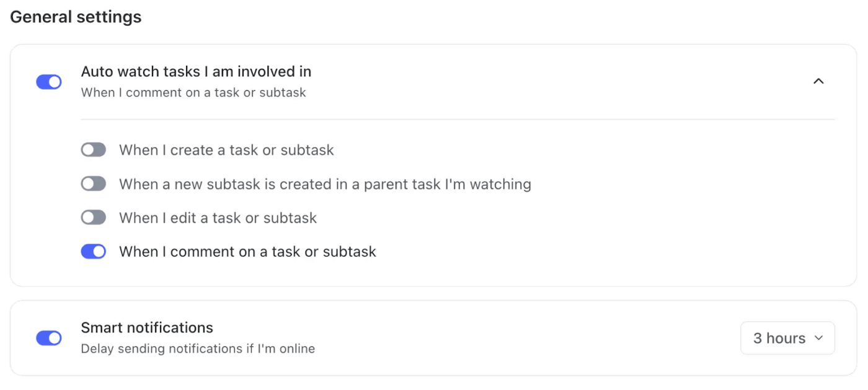This screenshot has width=868, height=390.
Task: Enable "When I edit a task or subtask"
Action: 93,217
